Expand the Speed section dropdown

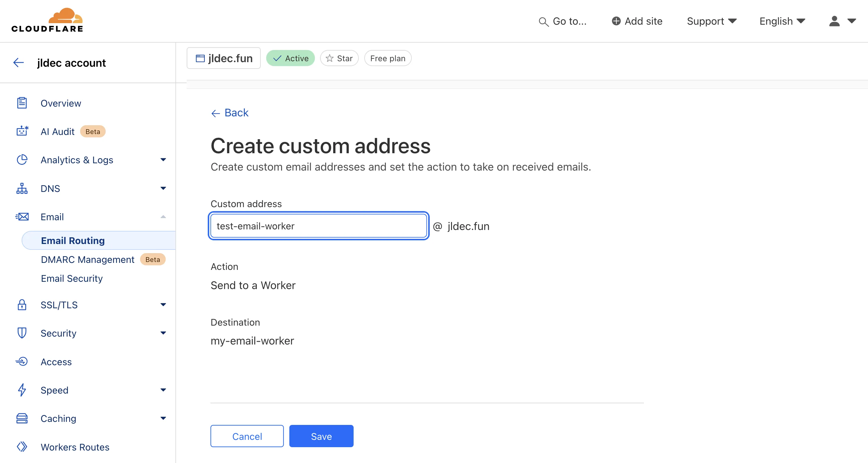pyautogui.click(x=163, y=390)
